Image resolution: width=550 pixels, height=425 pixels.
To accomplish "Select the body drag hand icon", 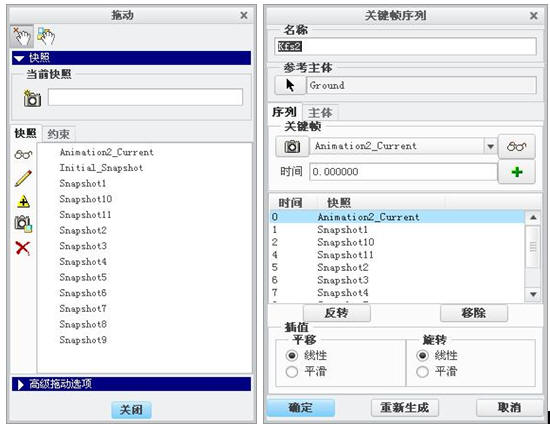I will pos(46,36).
